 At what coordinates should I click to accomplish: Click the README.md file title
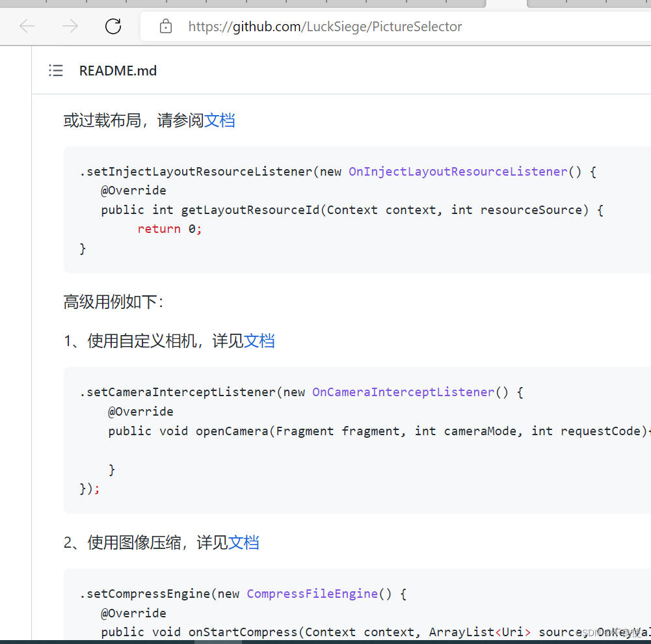pos(118,71)
